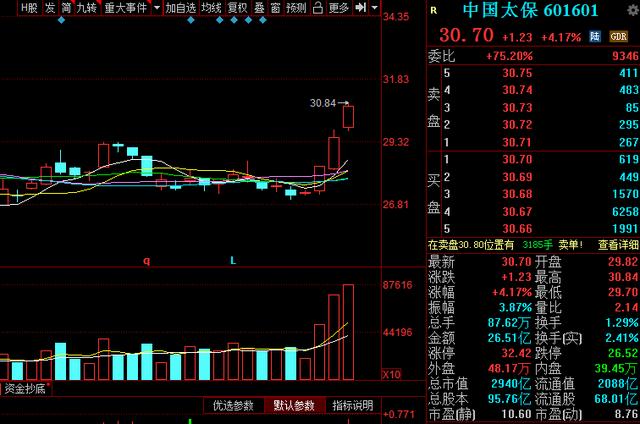Click the blue diamond event marker under 简
This screenshot has width=640, height=424.
[61, 20]
